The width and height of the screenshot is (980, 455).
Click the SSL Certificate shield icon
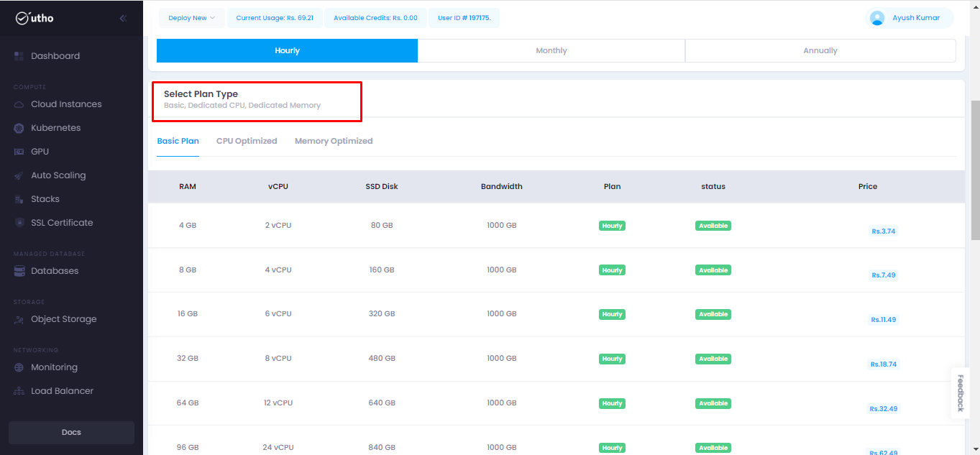19,223
